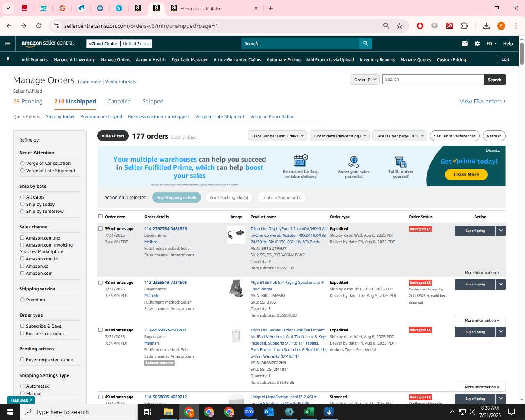Click the Hide Filters button
Image resolution: width=525 pixels, height=420 pixels.
click(113, 136)
